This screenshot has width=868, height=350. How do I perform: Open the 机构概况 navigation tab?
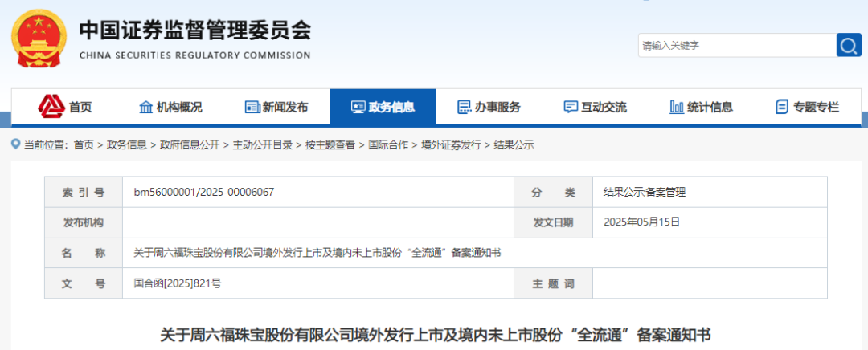point(170,108)
